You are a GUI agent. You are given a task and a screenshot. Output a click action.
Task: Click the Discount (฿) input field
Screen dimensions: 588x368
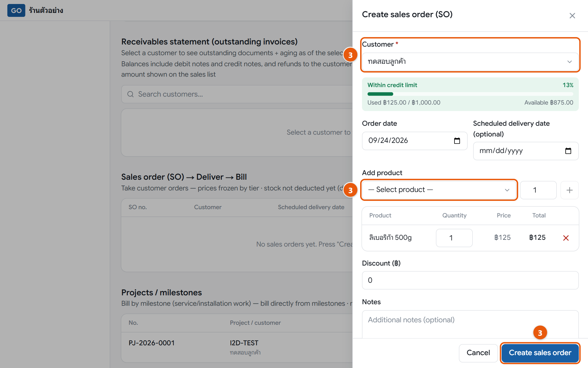tap(470, 280)
